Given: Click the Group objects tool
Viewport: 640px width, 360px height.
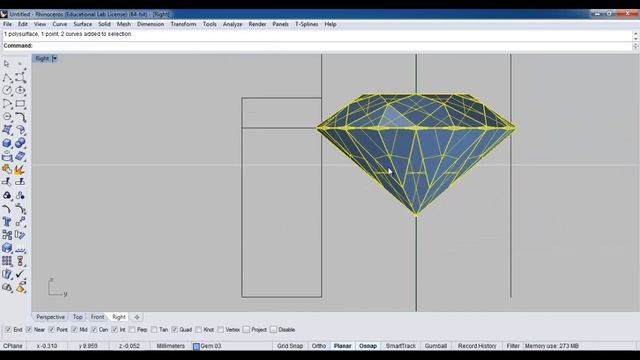Looking at the screenshot, I should tap(7, 196).
